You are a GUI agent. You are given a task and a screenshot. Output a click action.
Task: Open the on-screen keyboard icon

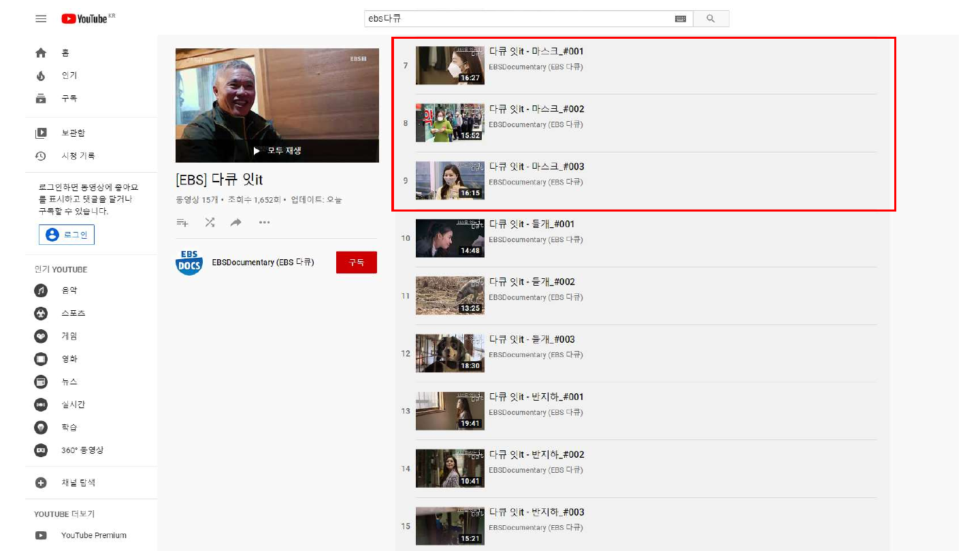coord(680,19)
